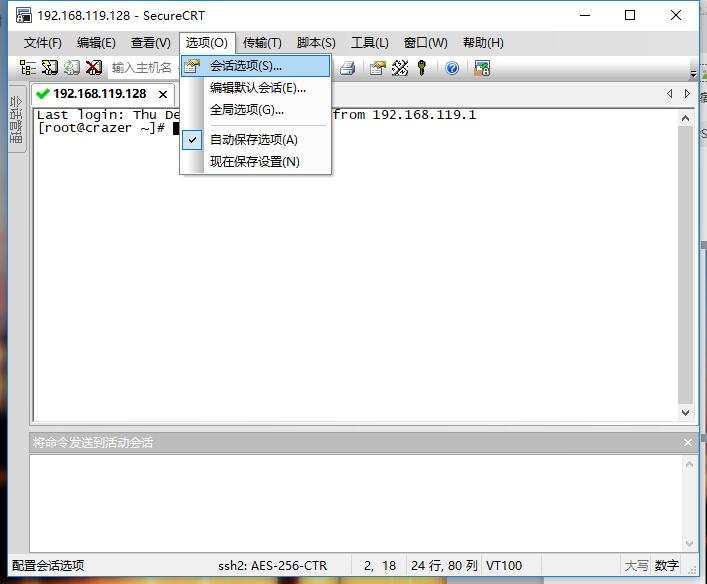The height and width of the screenshot is (584, 707).
Task: Open the session manager tree icon
Action: 28,68
